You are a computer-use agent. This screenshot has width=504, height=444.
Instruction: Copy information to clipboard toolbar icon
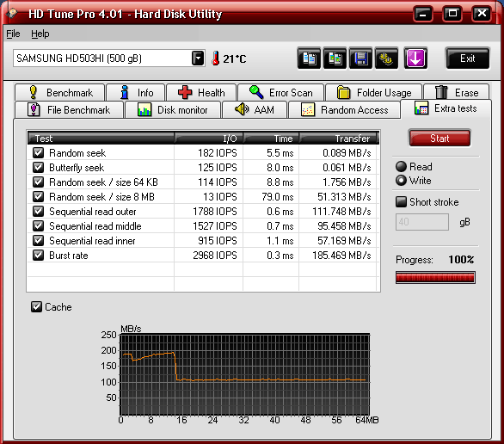309,59
